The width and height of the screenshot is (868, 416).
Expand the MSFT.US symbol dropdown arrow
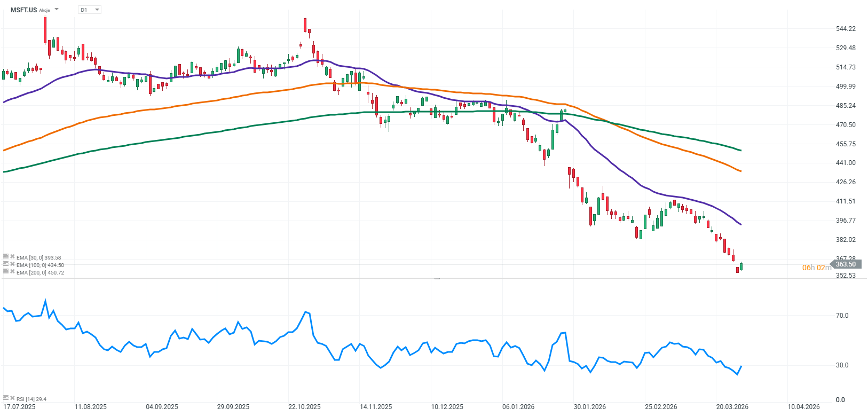click(57, 10)
